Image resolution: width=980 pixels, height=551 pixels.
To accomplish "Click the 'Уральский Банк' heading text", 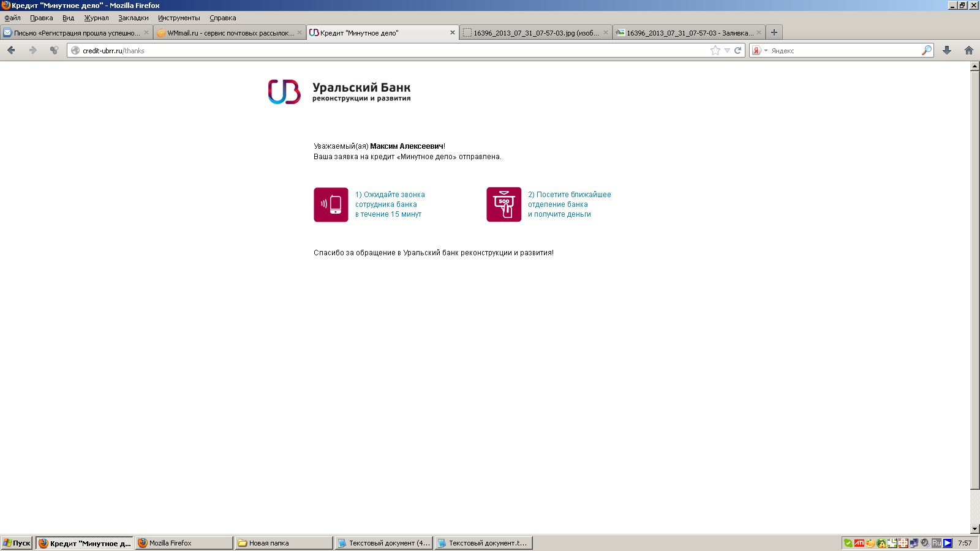I will [x=361, y=88].
